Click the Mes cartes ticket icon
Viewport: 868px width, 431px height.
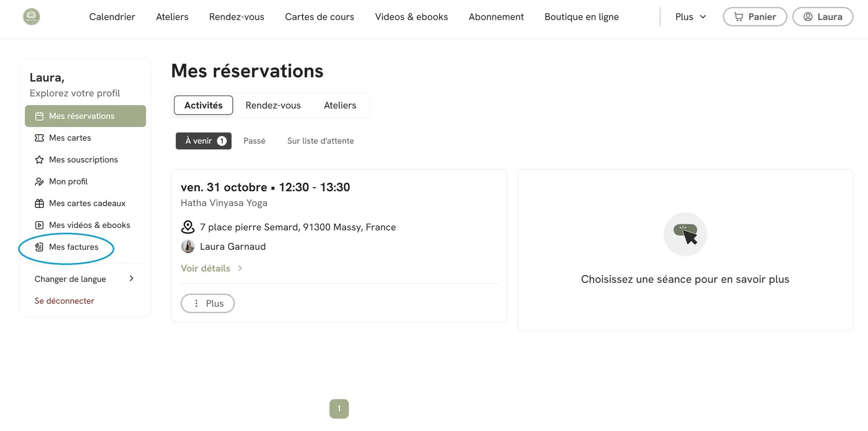click(39, 138)
